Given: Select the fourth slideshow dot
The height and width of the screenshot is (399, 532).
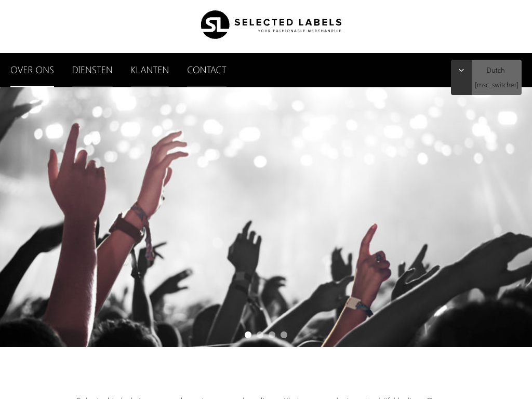Looking at the screenshot, I should 284,335.
